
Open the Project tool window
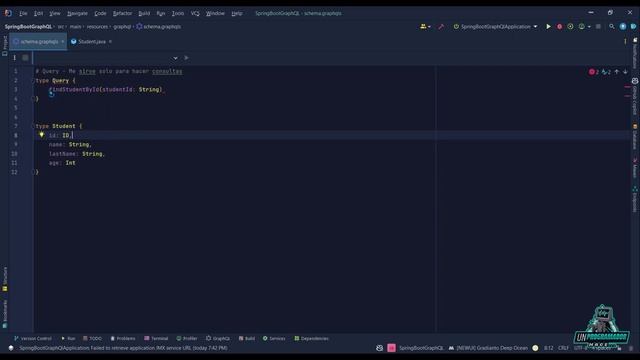point(5,46)
